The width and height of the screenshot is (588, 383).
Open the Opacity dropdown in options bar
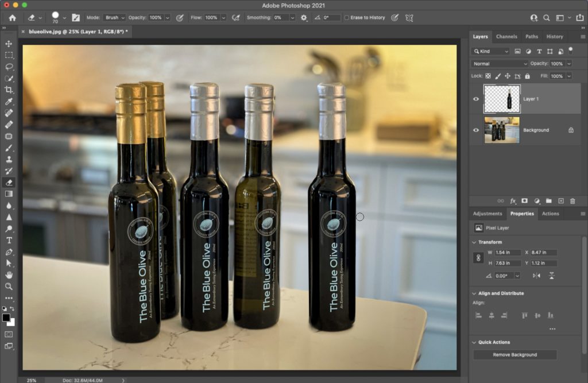tap(168, 18)
